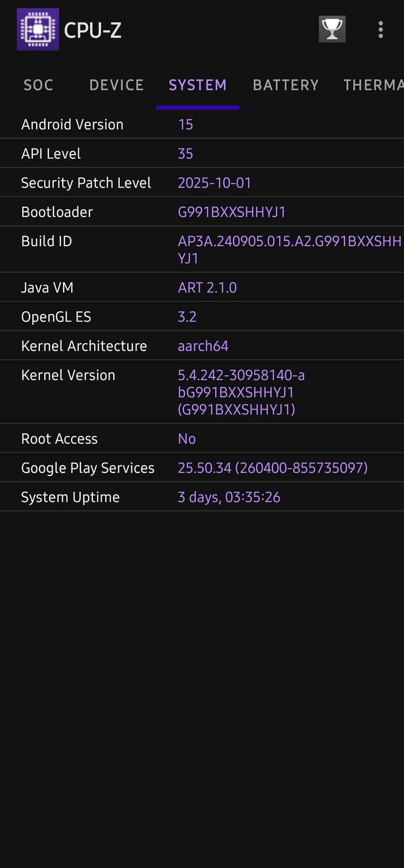Click the Kernel Architecture aarch64 value

point(203,346)
